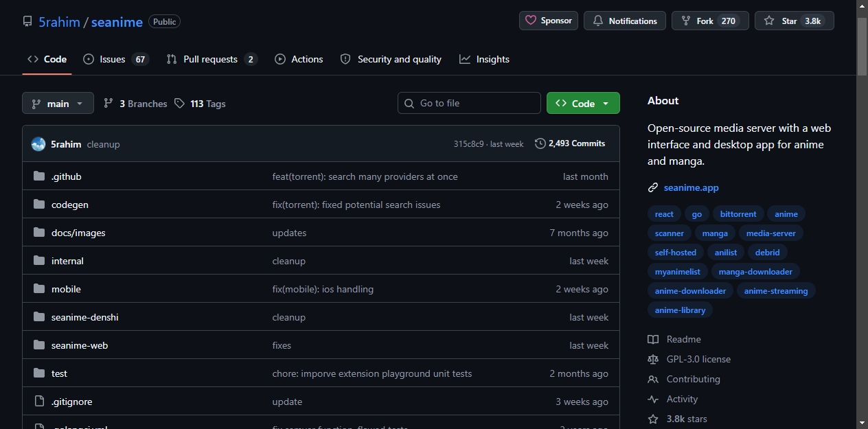This screenshot has height=429, width=868.
Task: Expand the green Code dropdown button
Action: [x=583, y=103]
